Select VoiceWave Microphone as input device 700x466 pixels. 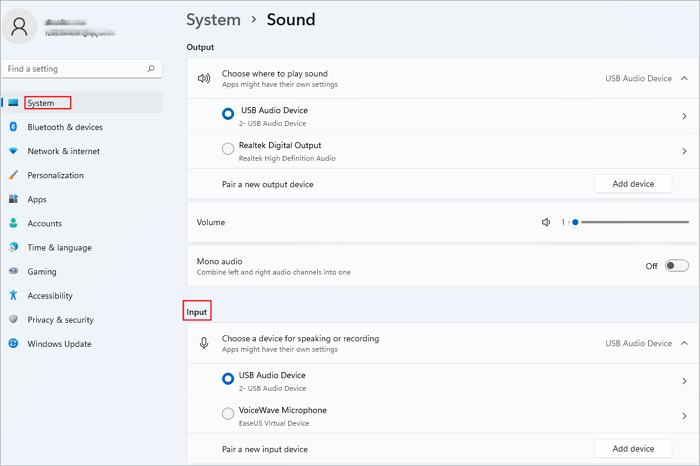point(228,415)
